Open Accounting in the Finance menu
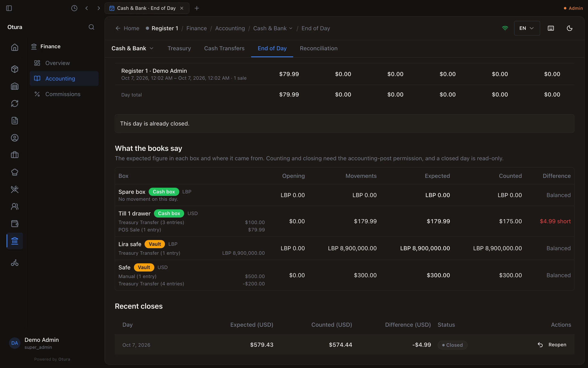Screen dimensions: 588x368 64,78
